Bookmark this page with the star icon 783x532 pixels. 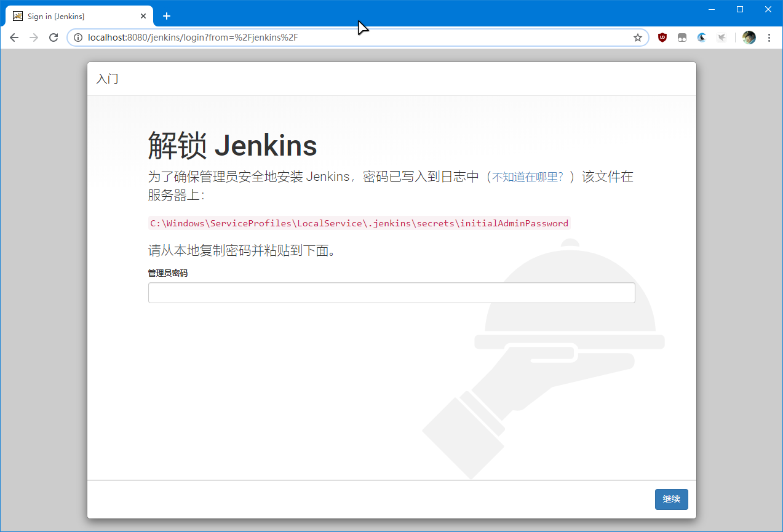point(638,38)
